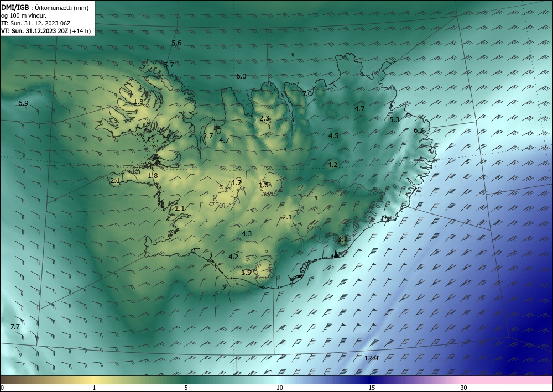Click the 4.5 value label

pyautogui.click(x=333, y=135)
